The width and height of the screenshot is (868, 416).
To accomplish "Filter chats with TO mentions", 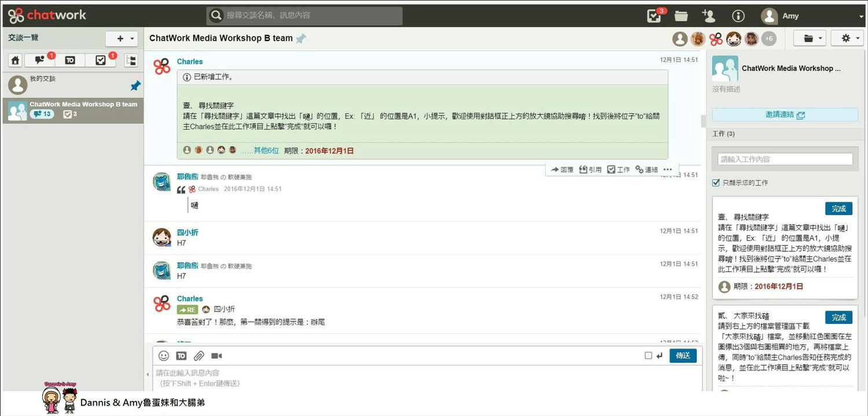I will (x=70, y=60).
